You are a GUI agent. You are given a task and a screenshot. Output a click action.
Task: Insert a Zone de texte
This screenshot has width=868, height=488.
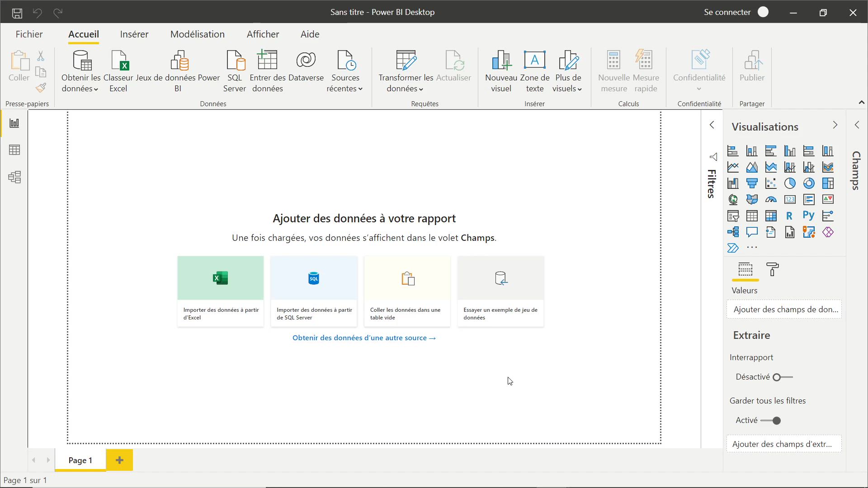click(x=535, y=71)
